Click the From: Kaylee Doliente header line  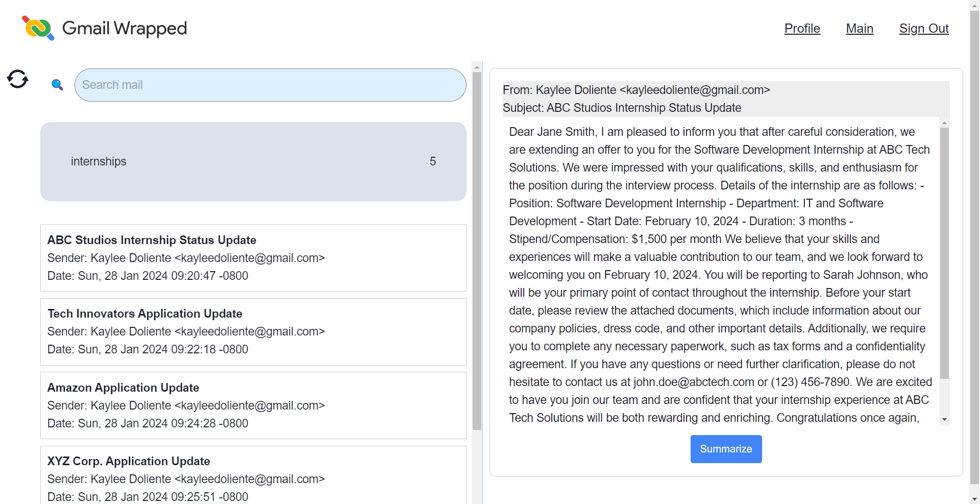636,90
